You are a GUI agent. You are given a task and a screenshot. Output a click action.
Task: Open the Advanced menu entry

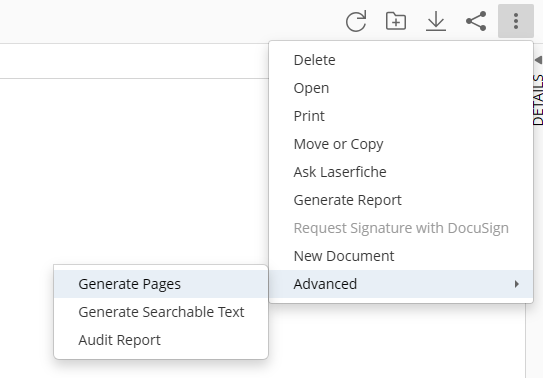(x=401, y=284)
